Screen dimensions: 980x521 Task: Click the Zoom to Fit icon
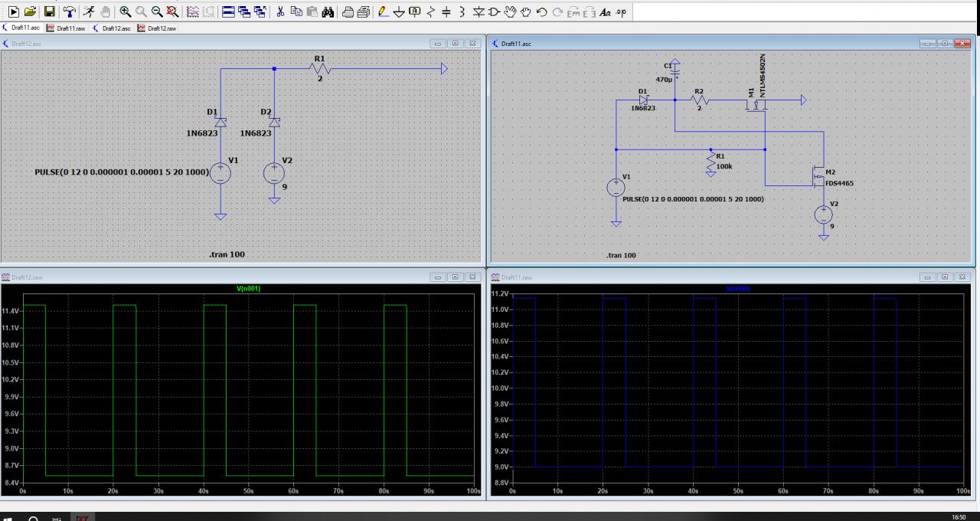click(173, 11)
